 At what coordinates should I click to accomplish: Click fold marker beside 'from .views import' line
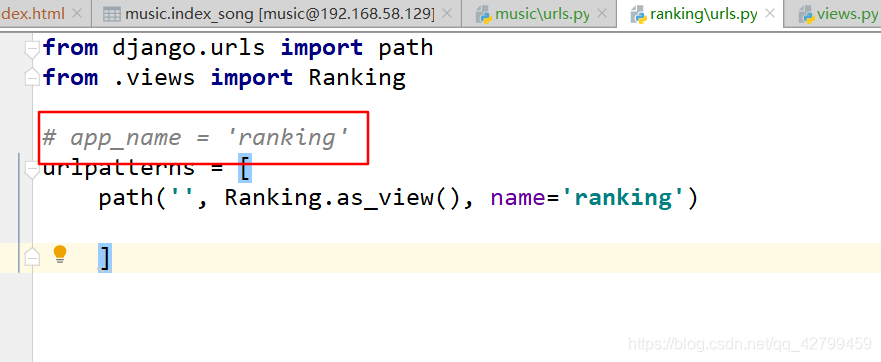(x=33, y=78)
